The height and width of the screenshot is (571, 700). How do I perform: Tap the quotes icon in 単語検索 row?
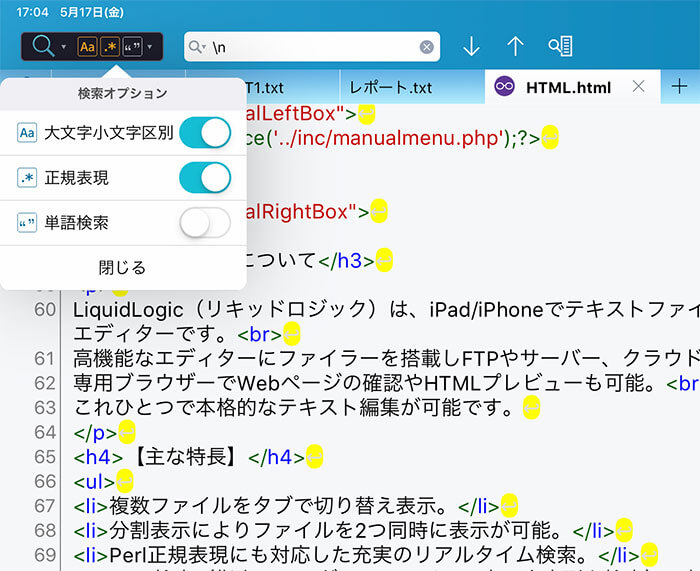27,222
